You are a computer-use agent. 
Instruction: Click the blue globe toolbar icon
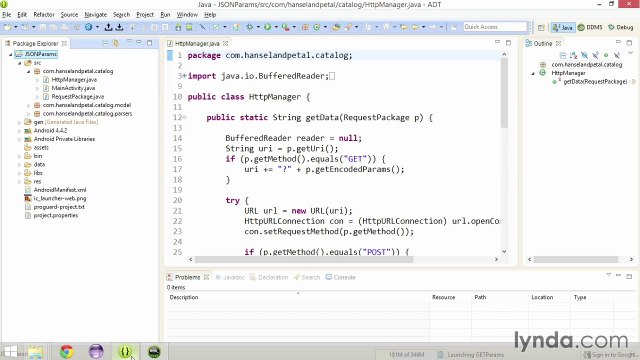click(89, 27)
